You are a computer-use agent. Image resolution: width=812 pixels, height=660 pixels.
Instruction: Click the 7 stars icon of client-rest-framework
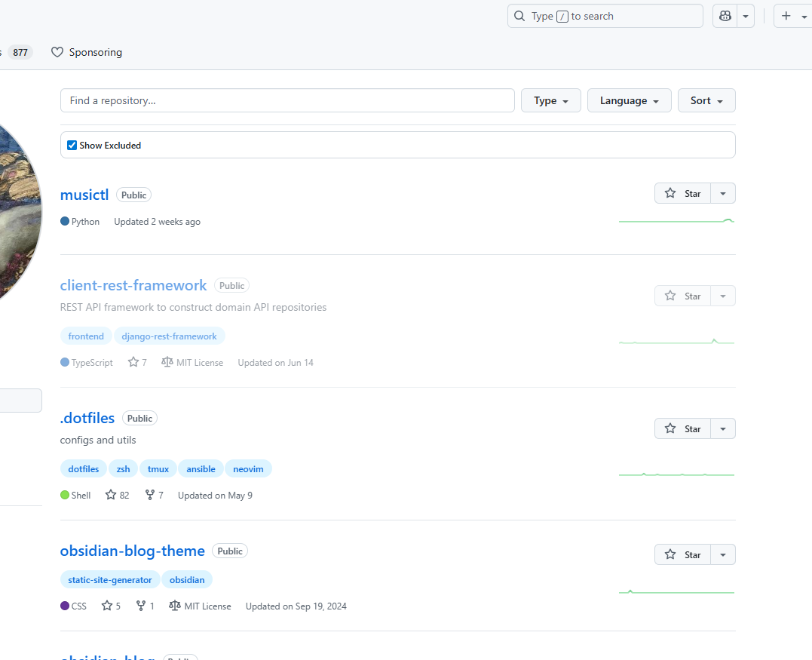[133, 361]
